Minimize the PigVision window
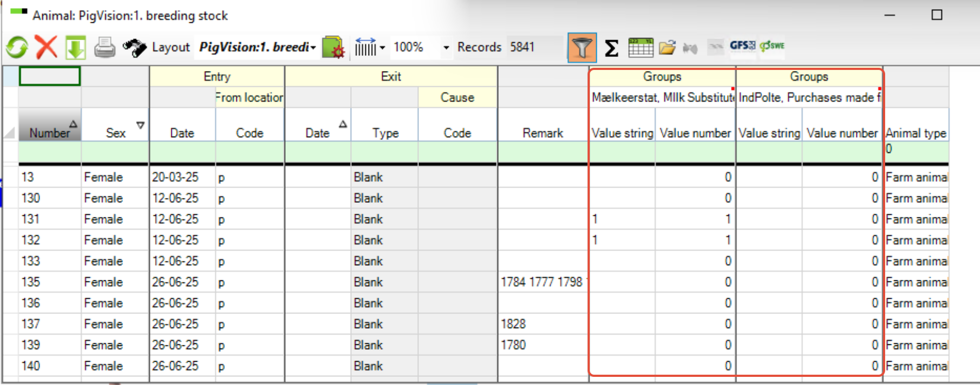Viewport: 980px width, 385px height. pyautogui.click(x=889, y=15)
